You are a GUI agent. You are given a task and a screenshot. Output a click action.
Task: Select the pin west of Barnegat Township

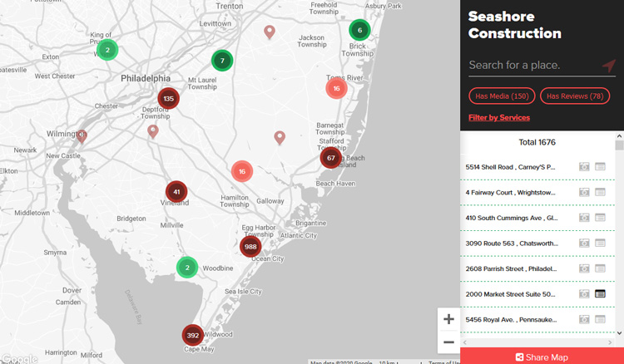point(280,137)
